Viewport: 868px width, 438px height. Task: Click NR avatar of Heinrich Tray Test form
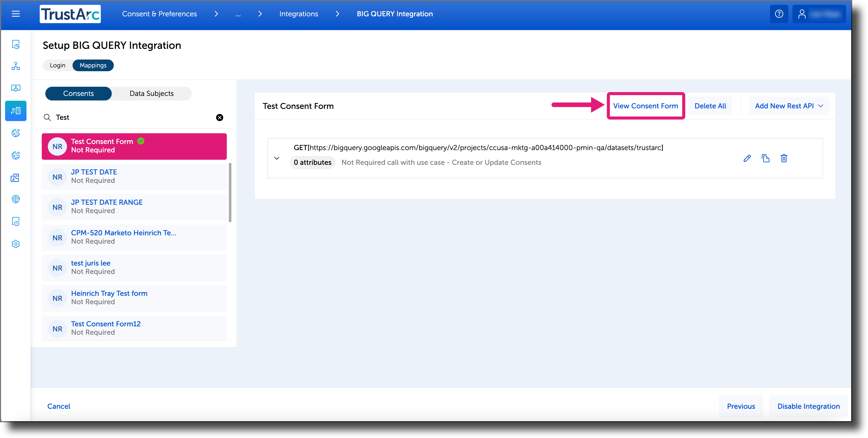coord(57,299)
